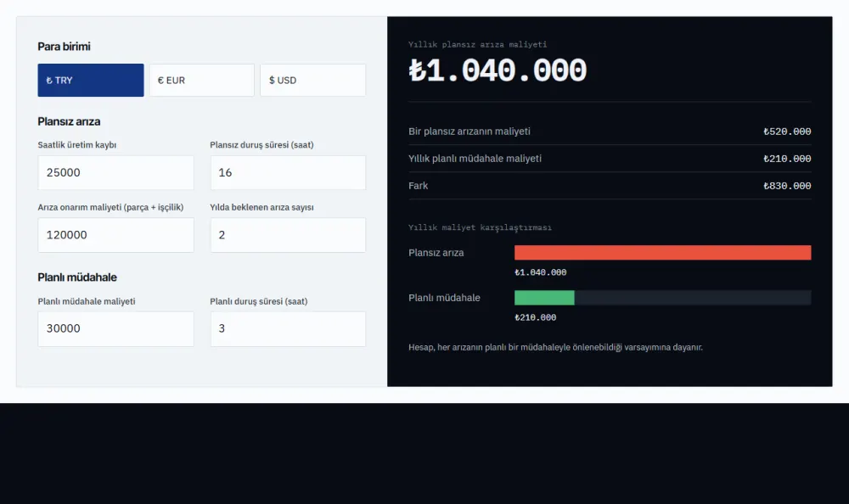
Task: Select the ₺ TRY currency option
Action: click(x=91, y=80)
